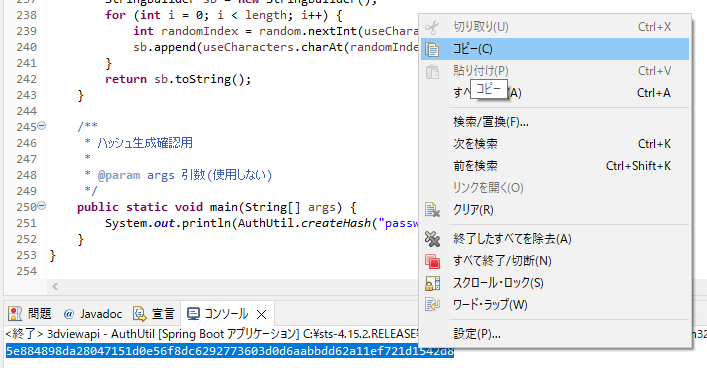The width and height of the screenshot is (707, 368).
Task: Switch to the 宣言 tab
Action: pos(154,313)
